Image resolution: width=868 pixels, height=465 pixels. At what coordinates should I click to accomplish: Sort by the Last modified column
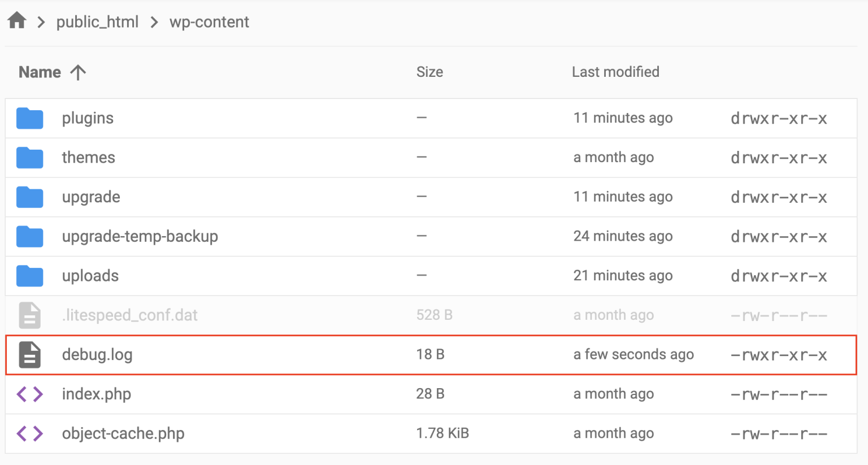point(615,72)
